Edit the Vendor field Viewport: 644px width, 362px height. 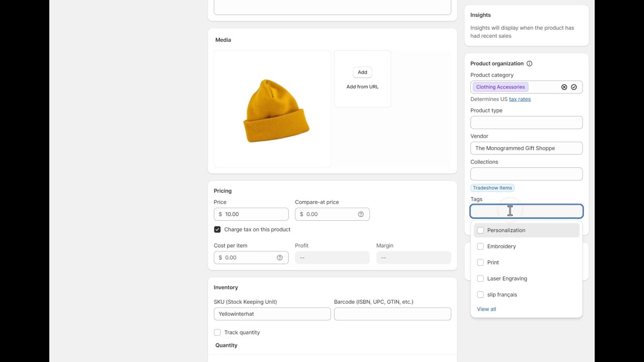[526, 148]
